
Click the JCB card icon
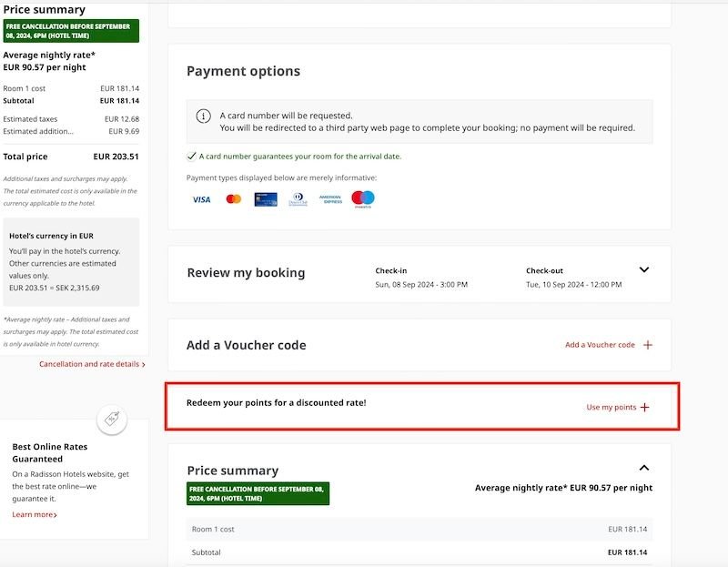point(266,199)
